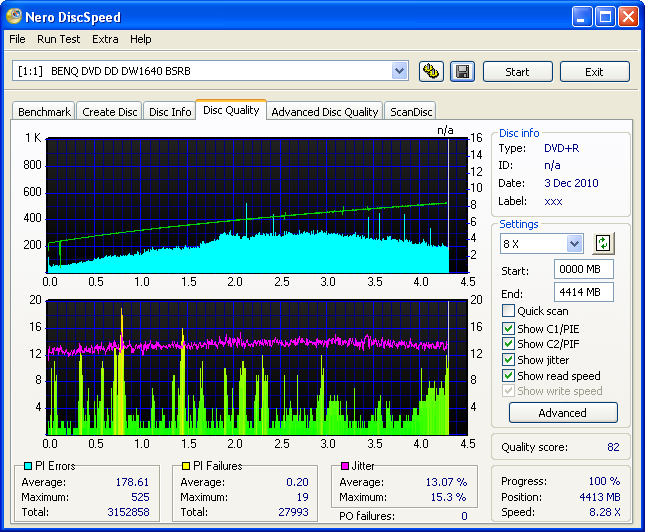Uncheck Show read speed
The image size is (645, 532).
508,375
